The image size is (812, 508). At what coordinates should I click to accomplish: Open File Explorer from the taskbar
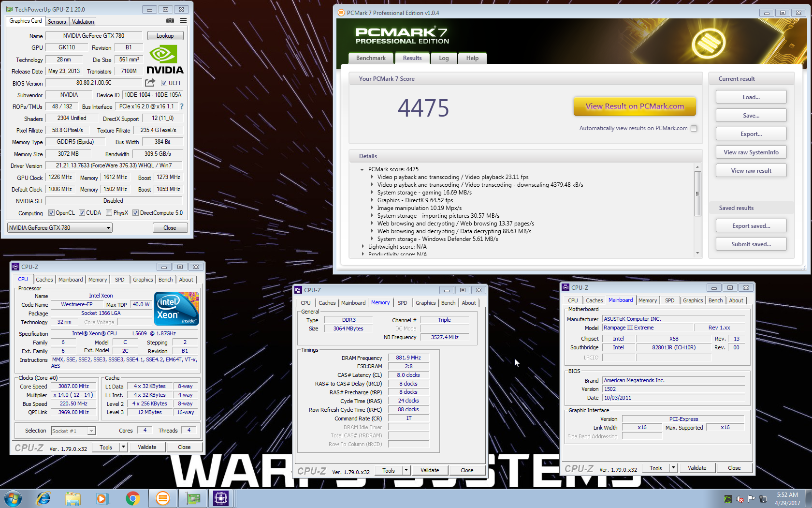coord(73,498)
